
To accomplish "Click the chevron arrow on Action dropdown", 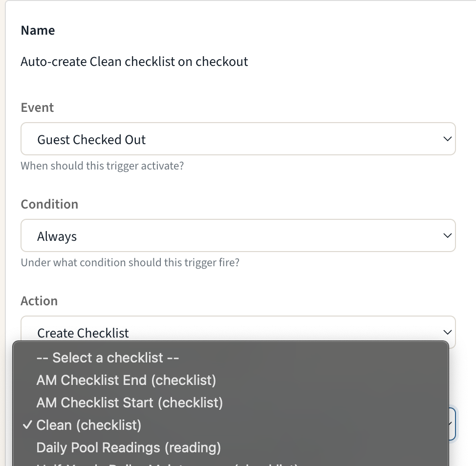I will [x=447, y=332].
